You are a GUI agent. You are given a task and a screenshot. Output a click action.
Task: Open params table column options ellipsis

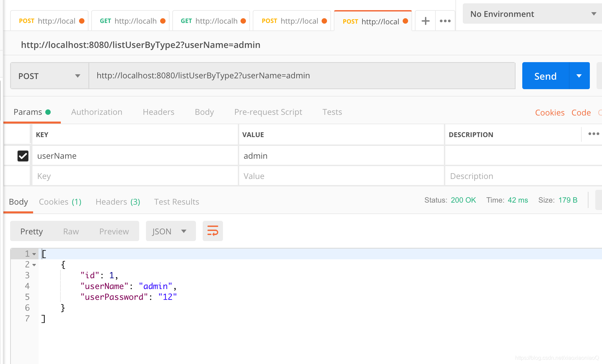click(x=594, y=134)
